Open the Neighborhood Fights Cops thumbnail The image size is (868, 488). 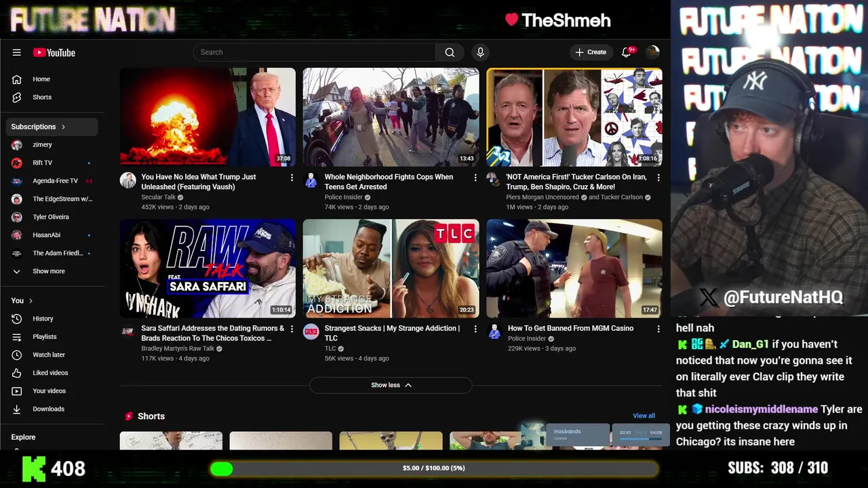click(x=391, y=117)
